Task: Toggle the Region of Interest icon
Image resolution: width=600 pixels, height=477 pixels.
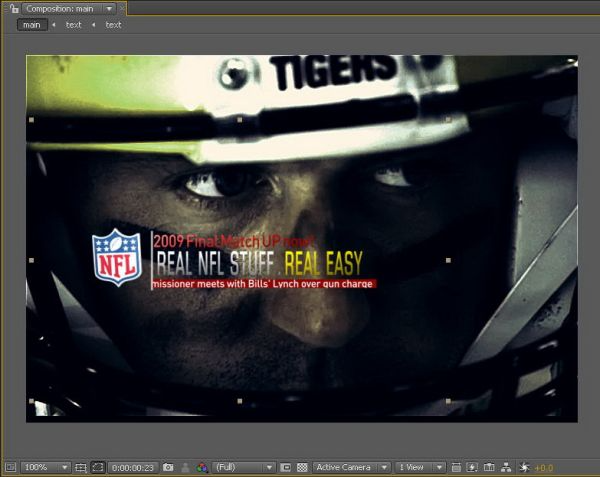Action: tap(285, 467)
